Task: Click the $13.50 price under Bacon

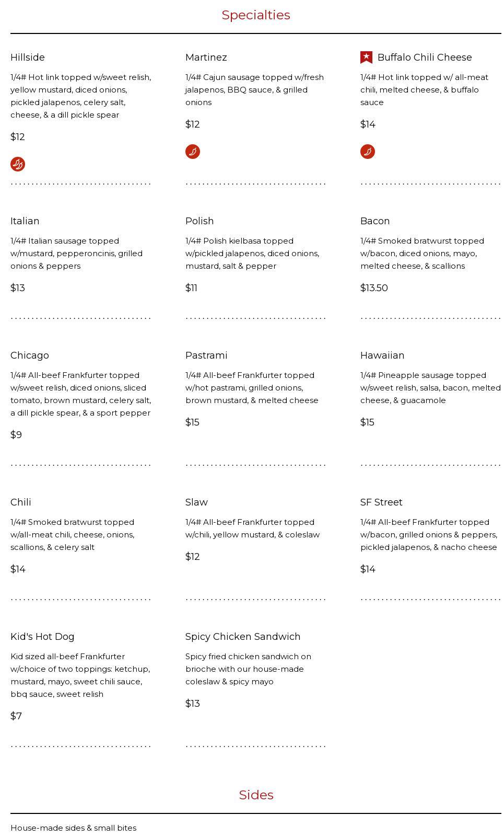Action: (x=374, y=288)
